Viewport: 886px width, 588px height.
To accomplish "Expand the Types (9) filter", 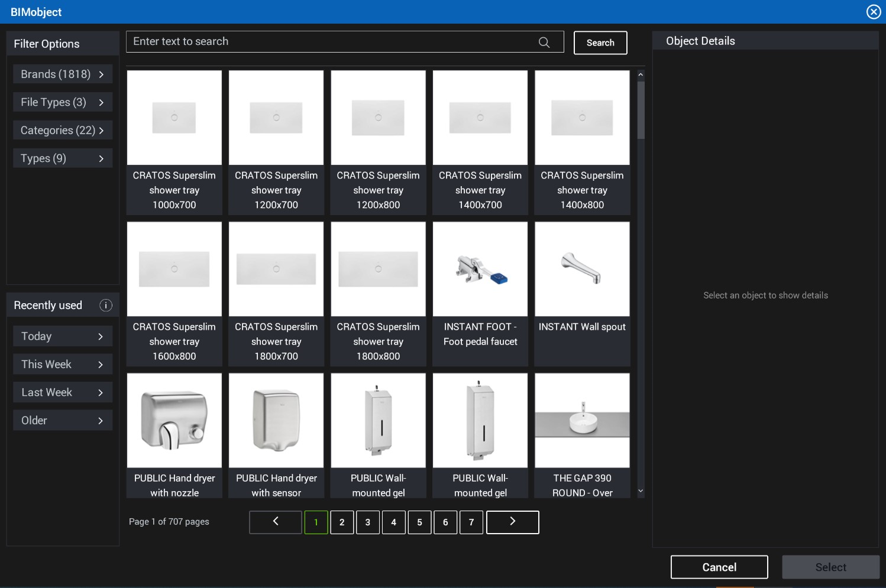I will click(63, 158).
